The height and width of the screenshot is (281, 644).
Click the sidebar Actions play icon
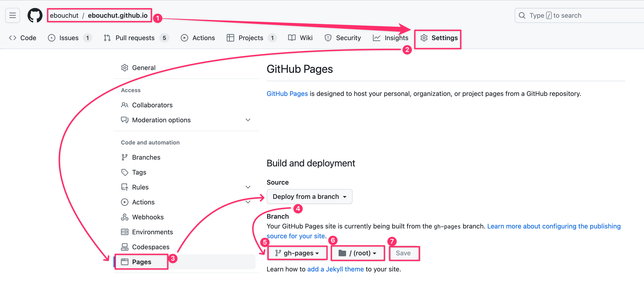[x=124, y=202]
